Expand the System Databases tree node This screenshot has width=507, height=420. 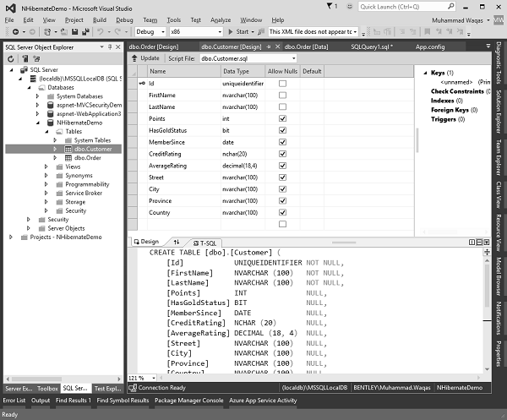tap(37, 96)
